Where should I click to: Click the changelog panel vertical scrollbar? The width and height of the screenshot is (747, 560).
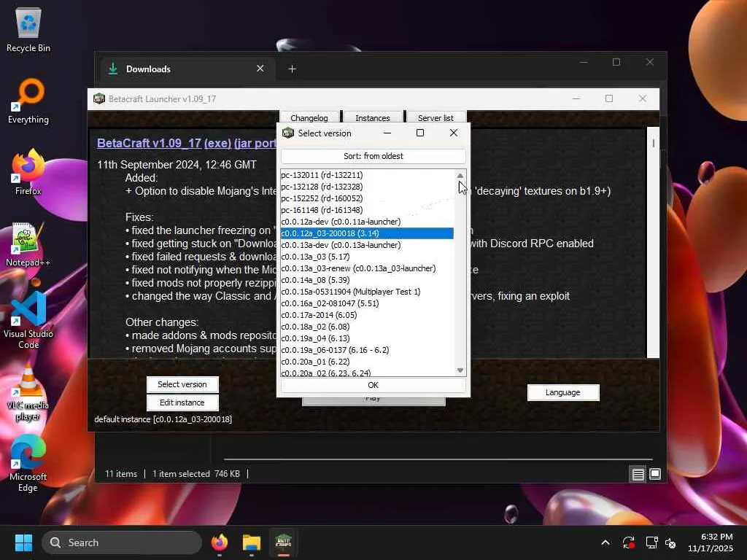click(x=653, y=242)
